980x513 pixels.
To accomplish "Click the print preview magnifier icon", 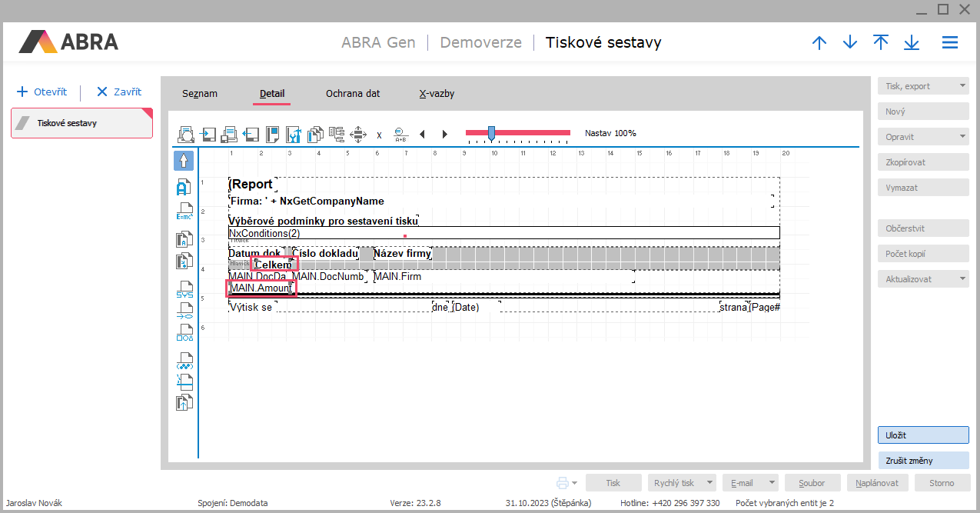I will point(187,135).
